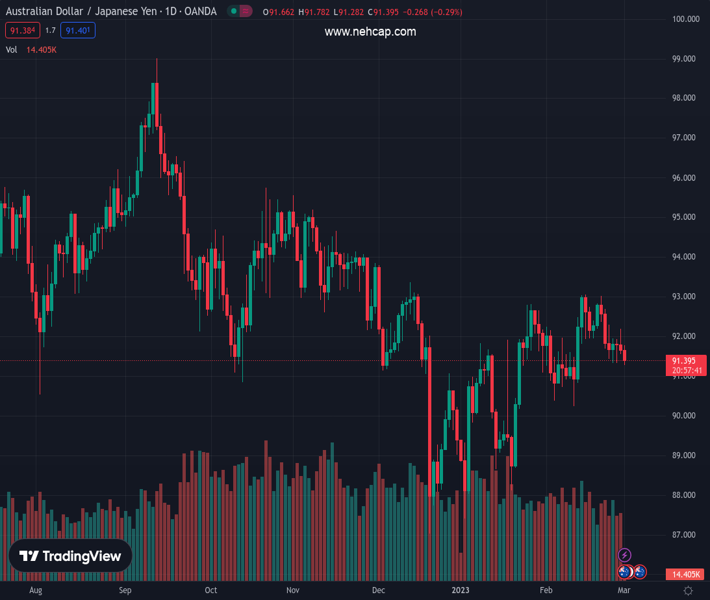Click the purple lightning bolt event icon

click(624, 555)
